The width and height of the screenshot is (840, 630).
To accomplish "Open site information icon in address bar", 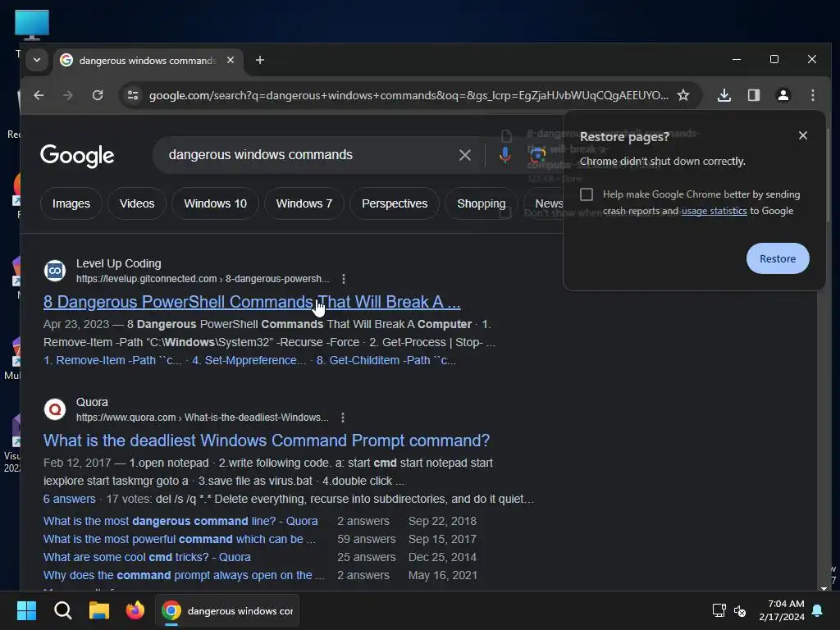I will [132, 95].
